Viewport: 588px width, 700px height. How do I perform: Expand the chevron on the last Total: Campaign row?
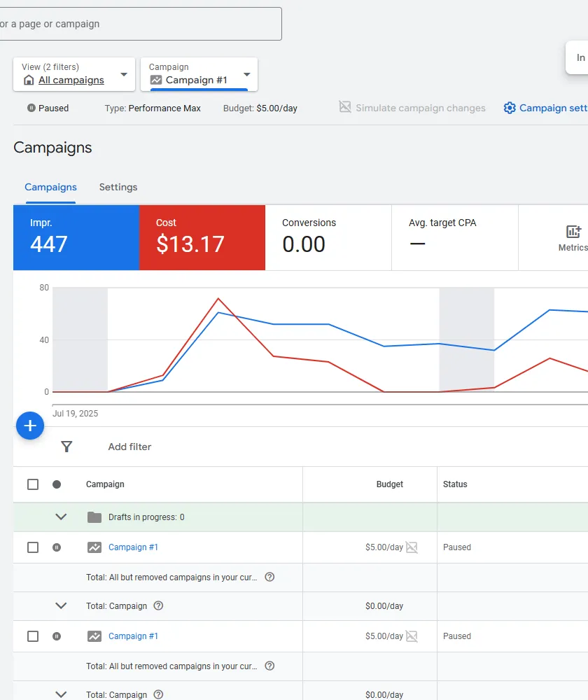61,694
